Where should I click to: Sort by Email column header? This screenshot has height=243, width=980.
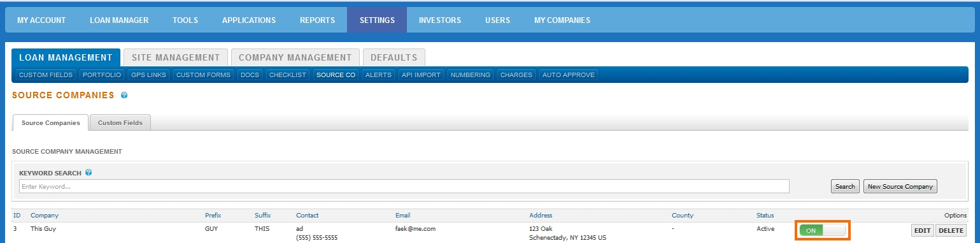403,216
